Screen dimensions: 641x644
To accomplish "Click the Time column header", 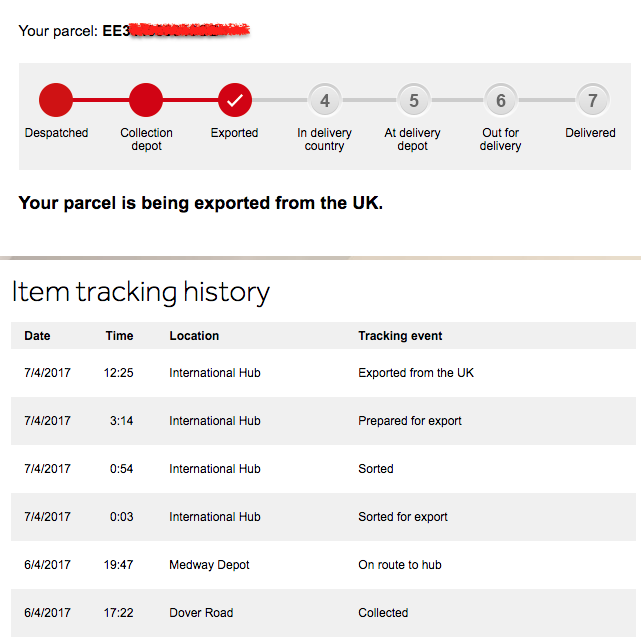I will [119, 336].
